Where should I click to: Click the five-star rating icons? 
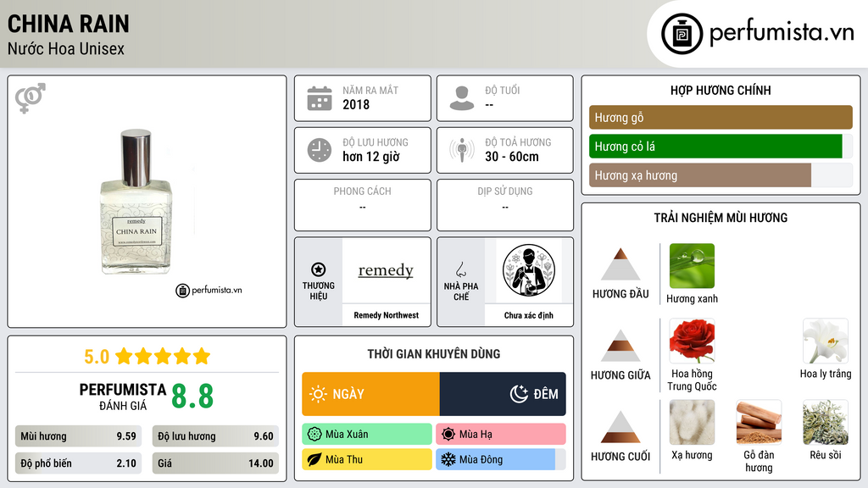tap(163, 357)
